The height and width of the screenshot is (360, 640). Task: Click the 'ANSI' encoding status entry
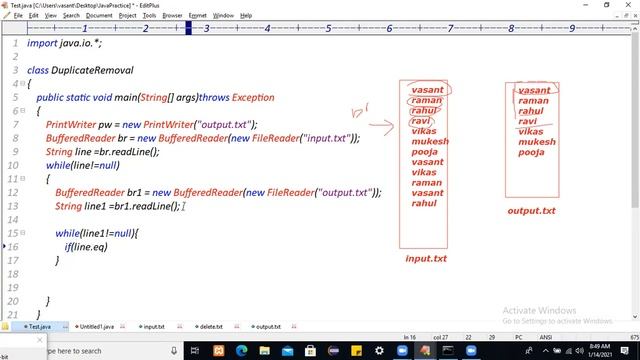pos(546,337)
